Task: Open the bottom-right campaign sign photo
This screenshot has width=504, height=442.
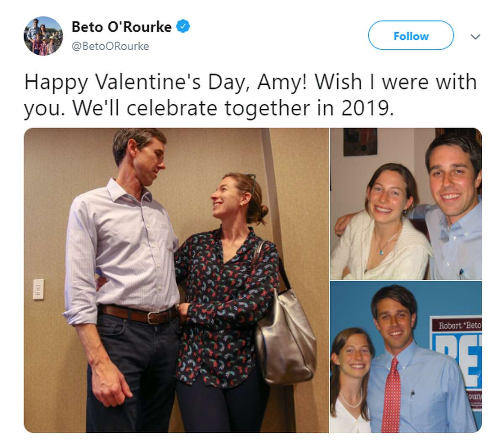Action: [403, 357]
